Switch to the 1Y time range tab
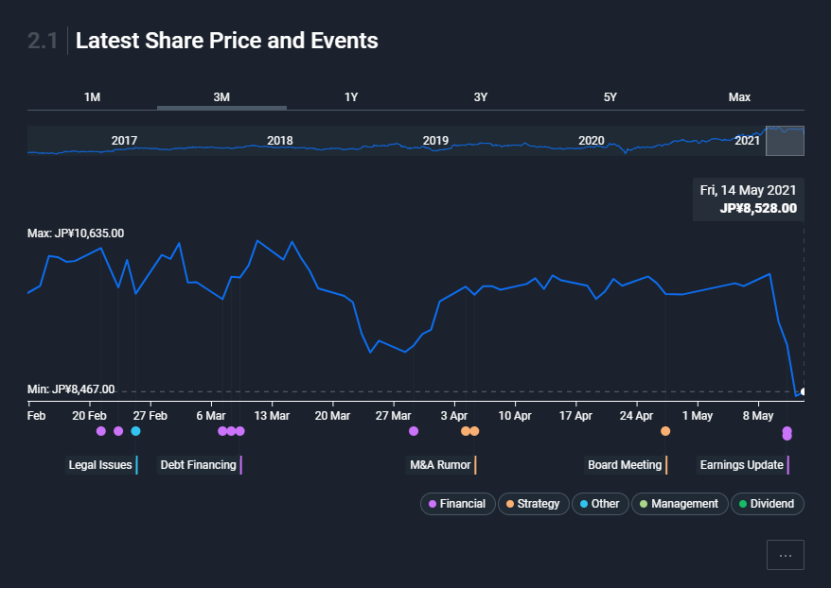Screen dimensions: 831x589 351,97
